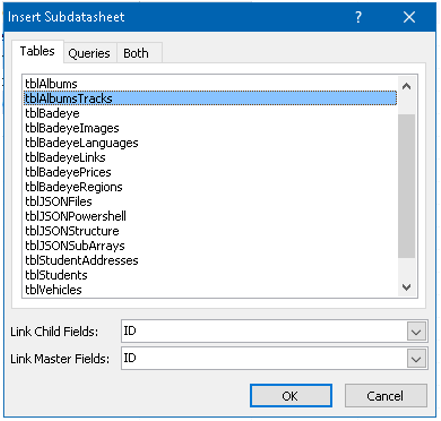The height and width of the screenshot is (421, 441).
Task: Click the list scroll up arrow
Action: (x=406, y=86)
